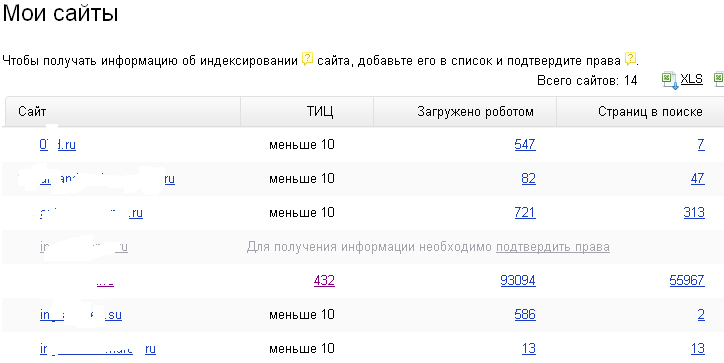Open pages in search count 7
The height and width of the screenshot is (363, 724).
pos(701,145)
